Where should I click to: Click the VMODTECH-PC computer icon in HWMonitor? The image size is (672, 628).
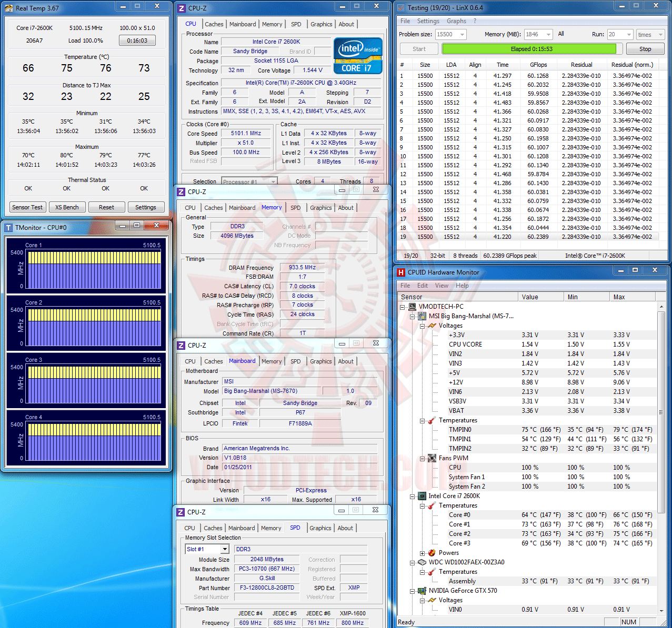point(412,307)
